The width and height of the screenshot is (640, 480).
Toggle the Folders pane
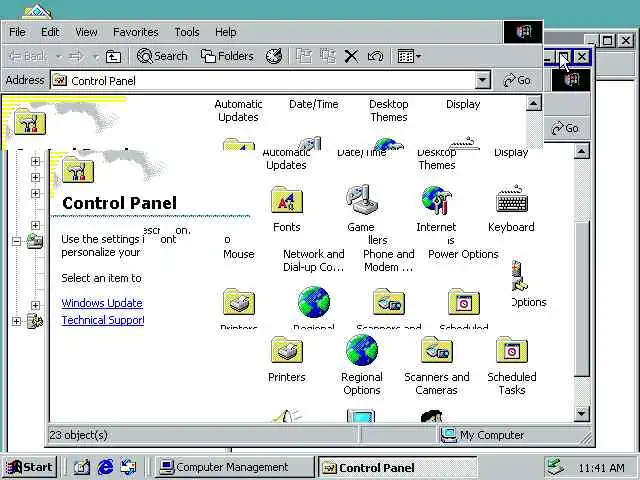point(227,56)
